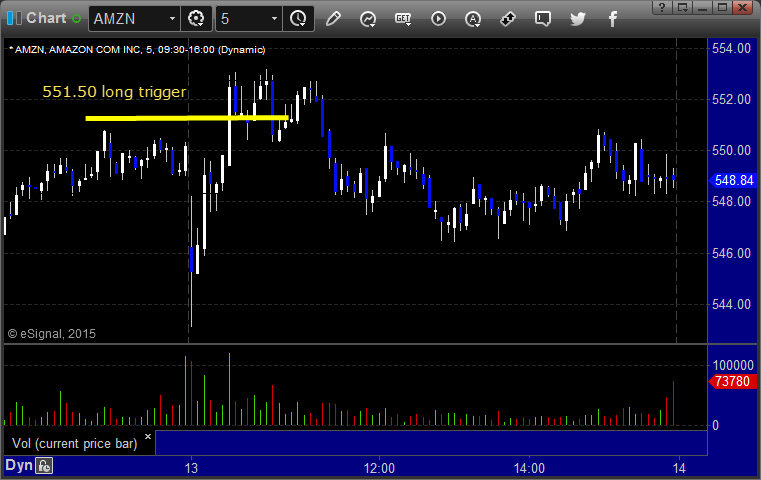Image resolution: width=761 pixels, height=480 pixels.
Task: Toggle the green symbol-link circle
Action: tap(76, 18)
